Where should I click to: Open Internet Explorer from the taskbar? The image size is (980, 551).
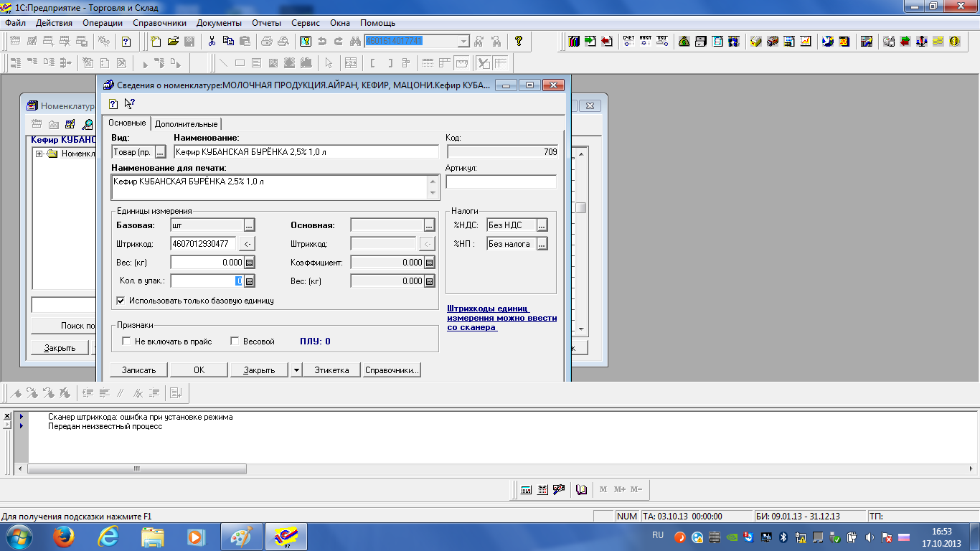109,536
